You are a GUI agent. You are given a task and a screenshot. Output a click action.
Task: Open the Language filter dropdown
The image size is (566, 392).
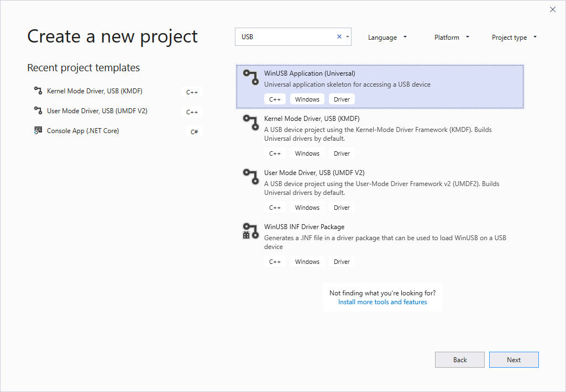(387, 37)
